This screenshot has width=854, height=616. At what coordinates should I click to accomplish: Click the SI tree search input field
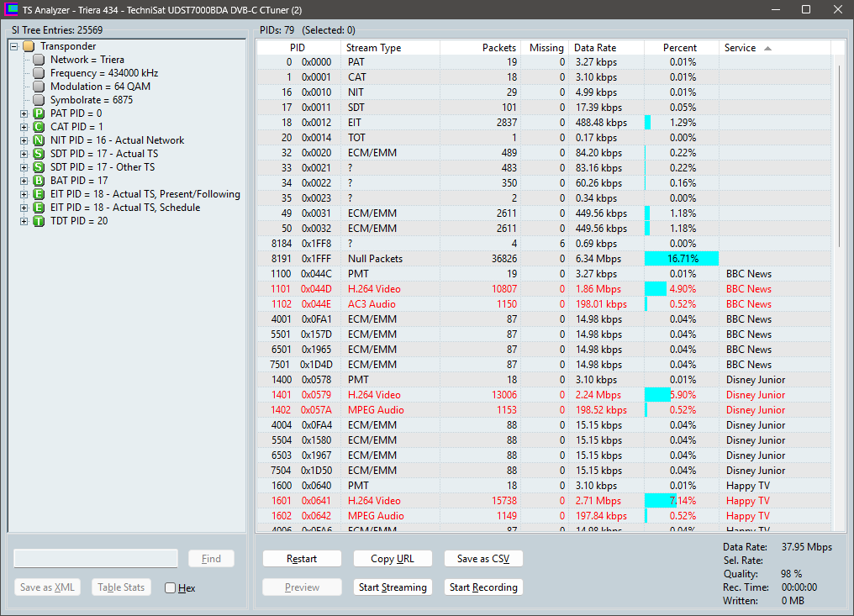tap(96, 558)
